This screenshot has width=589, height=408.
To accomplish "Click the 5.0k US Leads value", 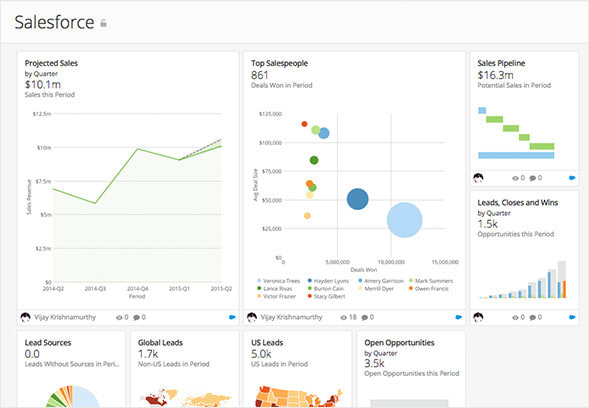I will (261, 354).
